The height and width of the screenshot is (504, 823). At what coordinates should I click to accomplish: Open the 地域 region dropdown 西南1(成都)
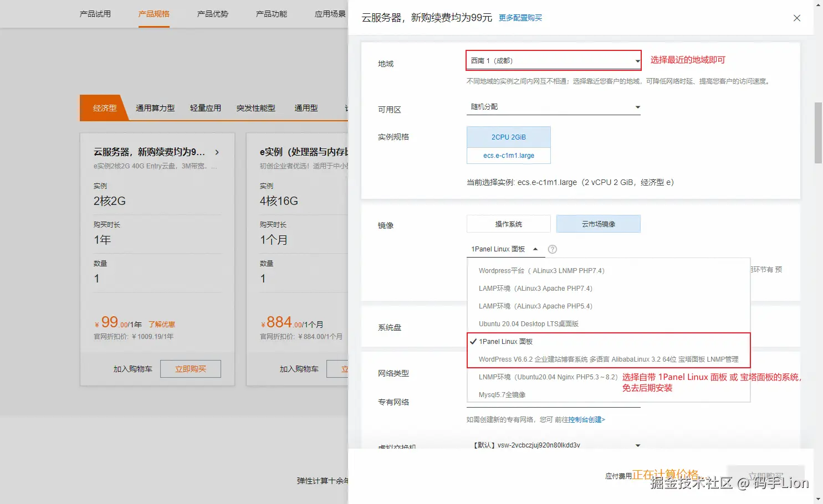553,60
